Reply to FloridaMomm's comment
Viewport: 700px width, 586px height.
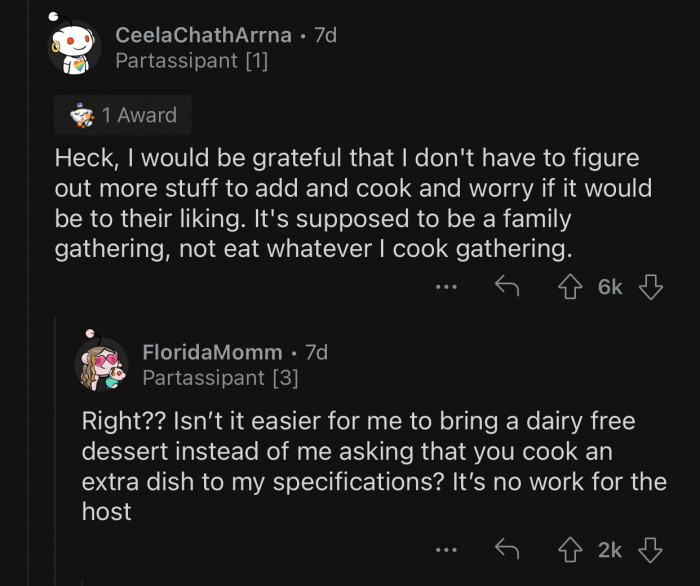click(x=505, y=549)
